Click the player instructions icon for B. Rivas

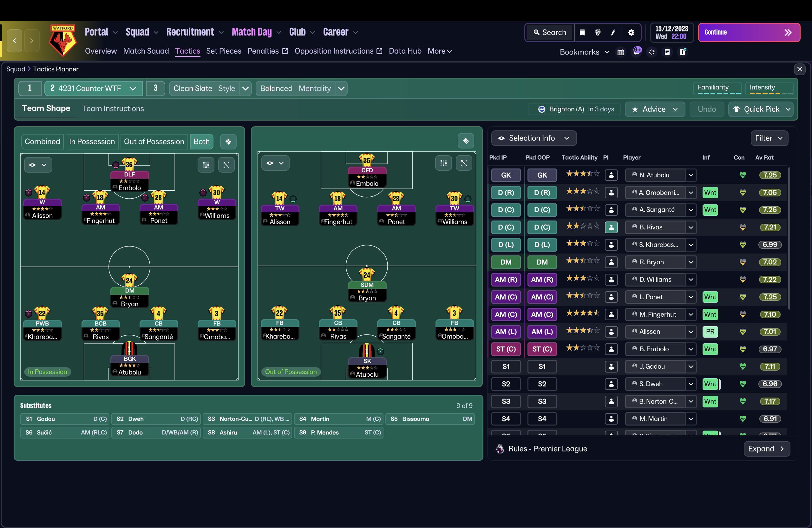click(612, 227)
